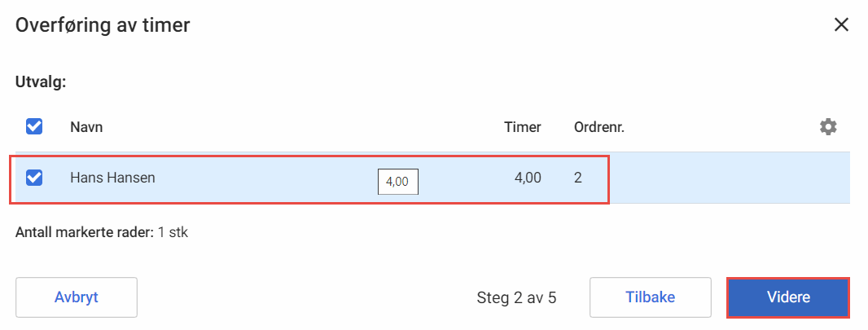The height and width of the screenshot is (330, 868).
Task: Click the Steg 2 av 5 indicator
Action: pos(516,298)
